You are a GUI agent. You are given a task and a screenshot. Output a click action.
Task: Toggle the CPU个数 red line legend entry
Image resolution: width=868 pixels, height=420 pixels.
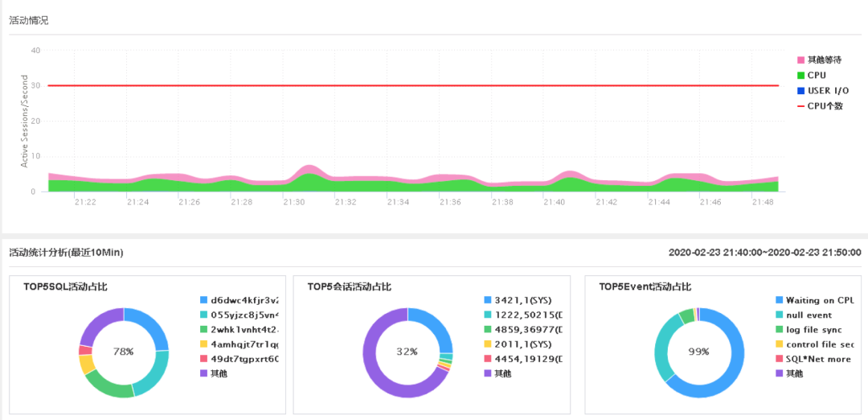click(821, 106)
